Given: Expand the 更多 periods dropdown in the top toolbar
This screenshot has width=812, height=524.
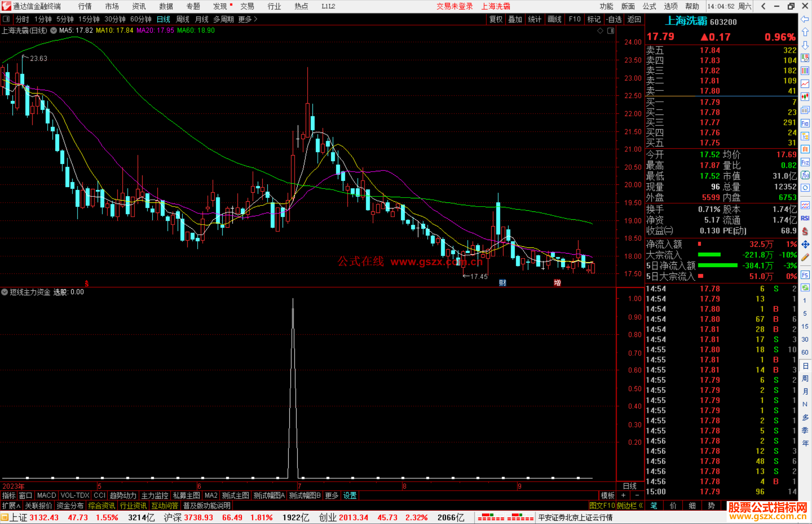Looking at the screenshot, I should point(247,19).
